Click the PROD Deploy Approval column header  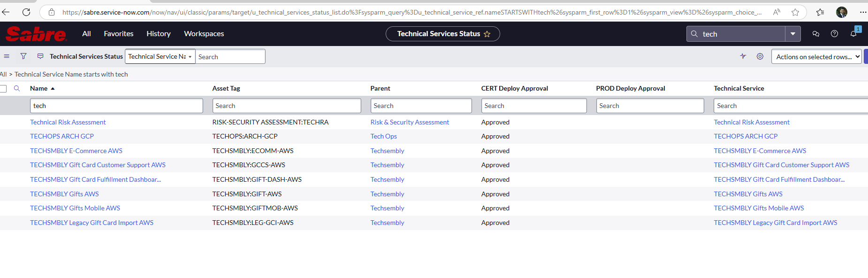point(631,88)
